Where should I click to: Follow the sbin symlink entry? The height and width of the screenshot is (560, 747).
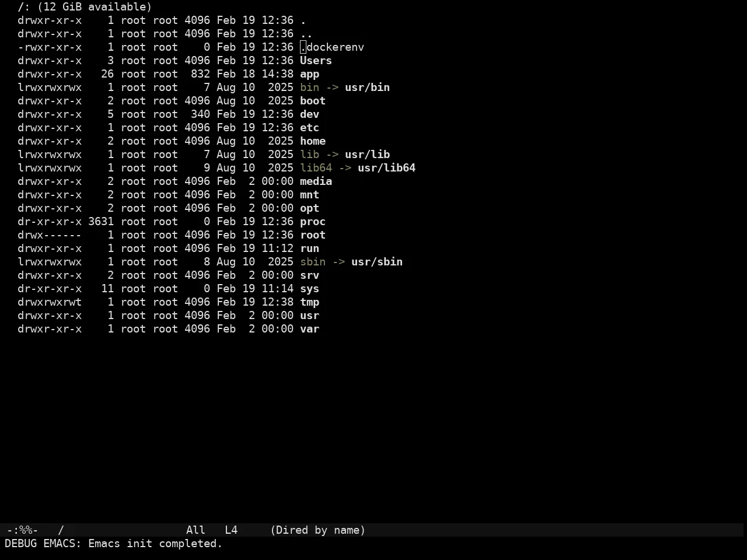coord(313,262)
